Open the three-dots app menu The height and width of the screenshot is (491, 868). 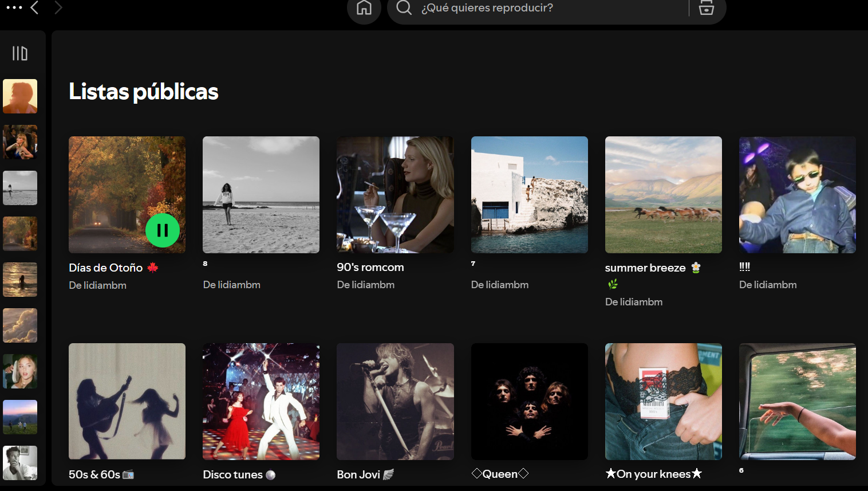[14, 7]
